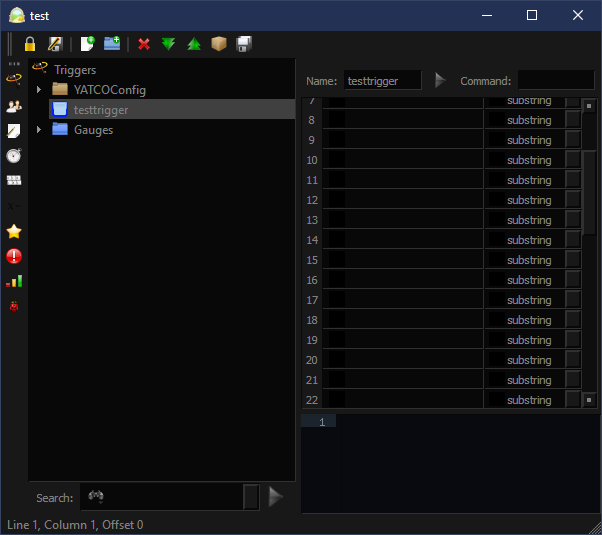The image size is (602, 535).
Task: Add a new trigger item
Action: tap(87, 44)
